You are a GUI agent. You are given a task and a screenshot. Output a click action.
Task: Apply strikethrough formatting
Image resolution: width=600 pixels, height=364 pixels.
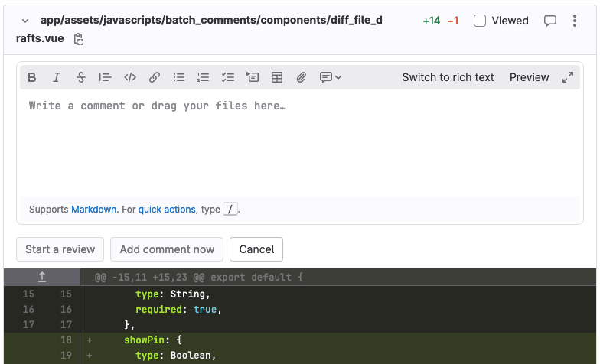[x=81, y=77]
